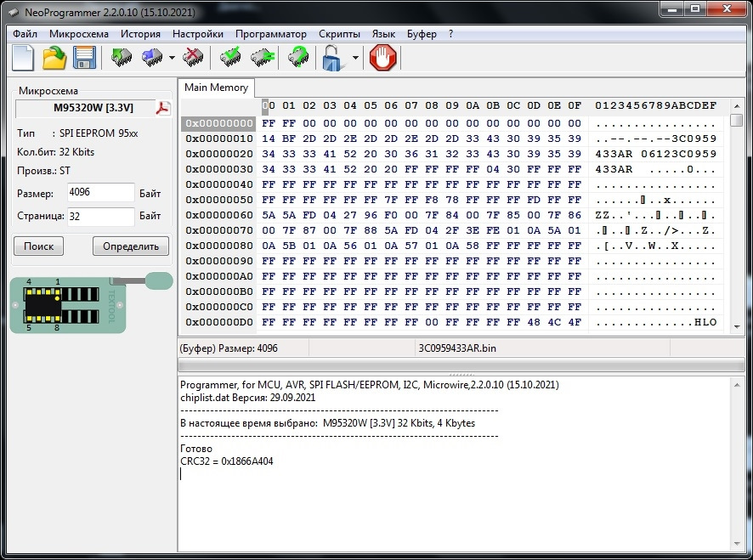Click the Поиск button

click(x=38, y=246)
